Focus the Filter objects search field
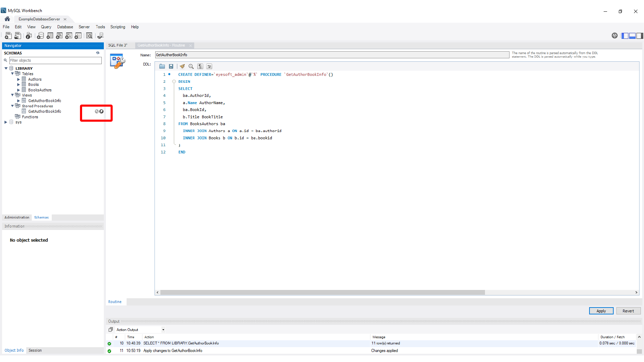Screen dimensions: 644x362 (x=55, y=60)
